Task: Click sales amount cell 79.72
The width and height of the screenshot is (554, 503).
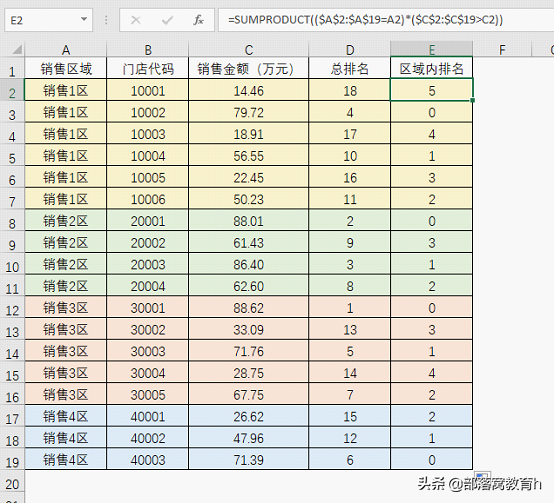Action: 249,112
